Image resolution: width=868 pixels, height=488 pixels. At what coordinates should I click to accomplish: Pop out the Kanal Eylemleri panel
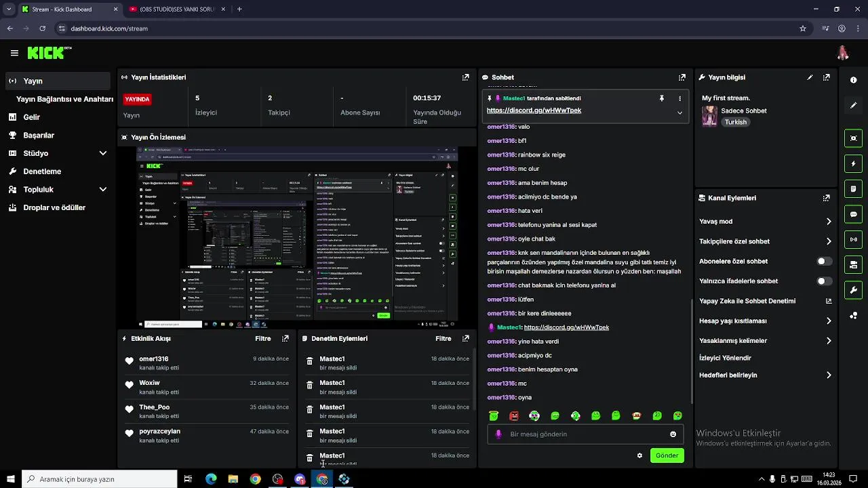(x=826, y=198)
